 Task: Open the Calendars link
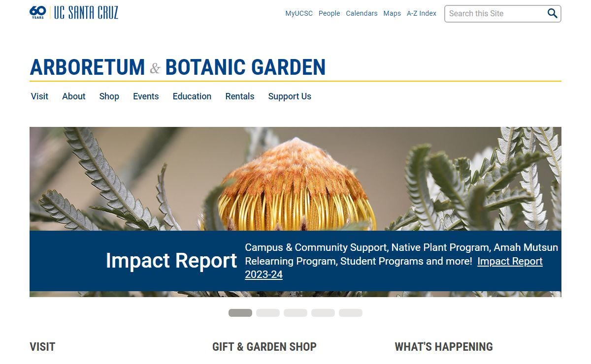[x=361, y=14]
